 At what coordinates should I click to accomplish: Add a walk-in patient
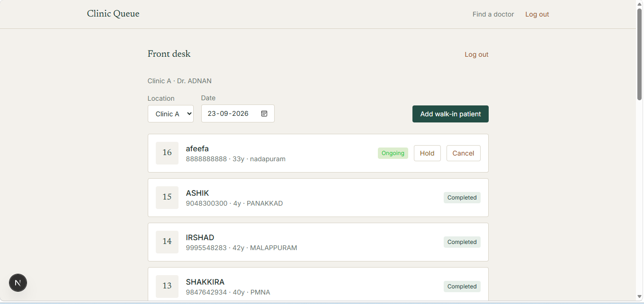point(450,114)
